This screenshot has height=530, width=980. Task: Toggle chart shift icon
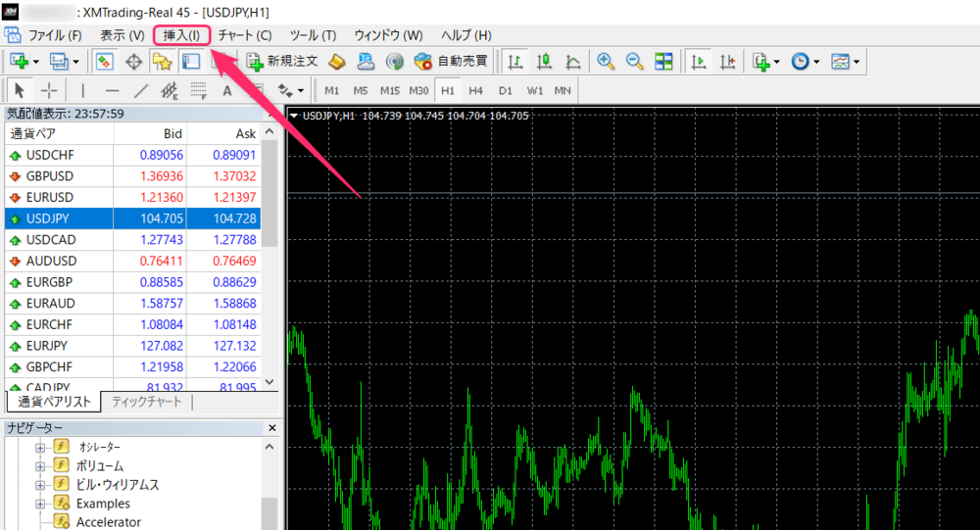tap(727, 62)
